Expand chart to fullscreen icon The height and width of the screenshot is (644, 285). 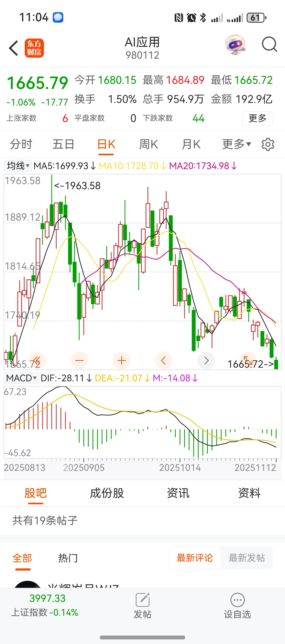click(x=248, y=360)
